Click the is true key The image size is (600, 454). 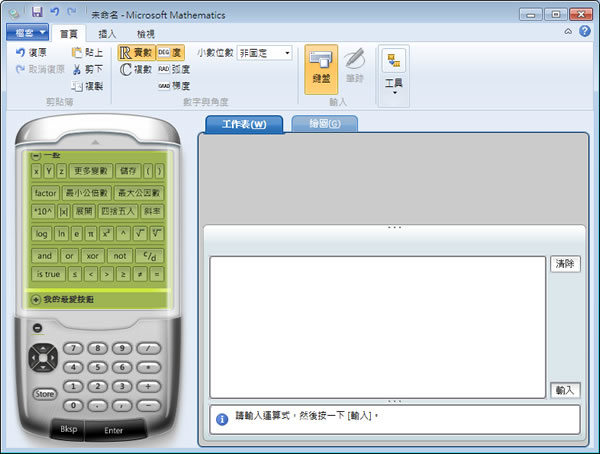[x=48, y=274]
